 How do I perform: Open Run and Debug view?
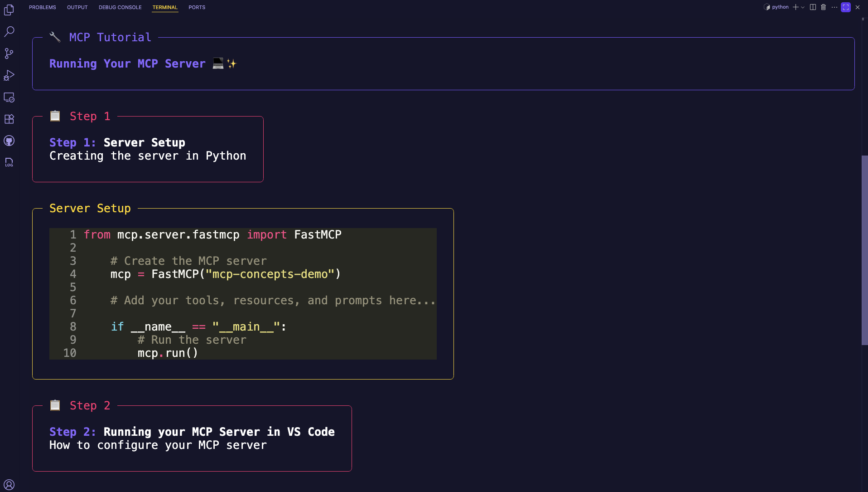point(9,75)
